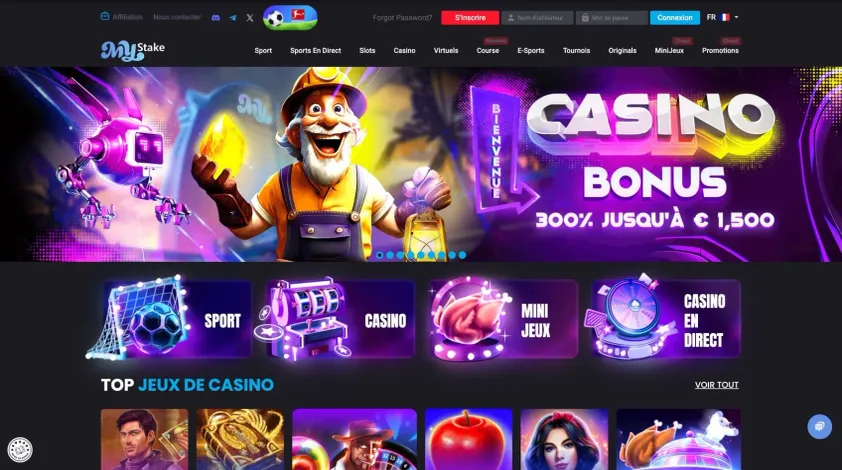Select the last banner carousel dot
The height and width of the screenshot is (470, 842).
[462, 255]
